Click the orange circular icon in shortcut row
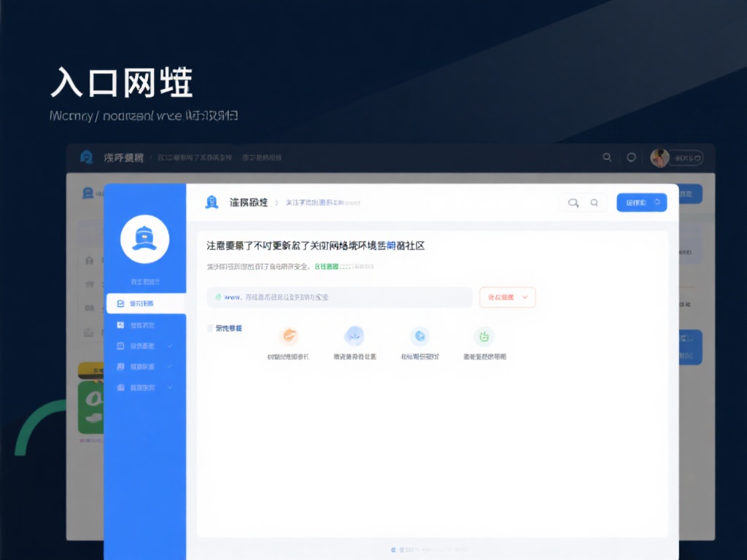This screenshot has height=560, width=747. [289, 336]
